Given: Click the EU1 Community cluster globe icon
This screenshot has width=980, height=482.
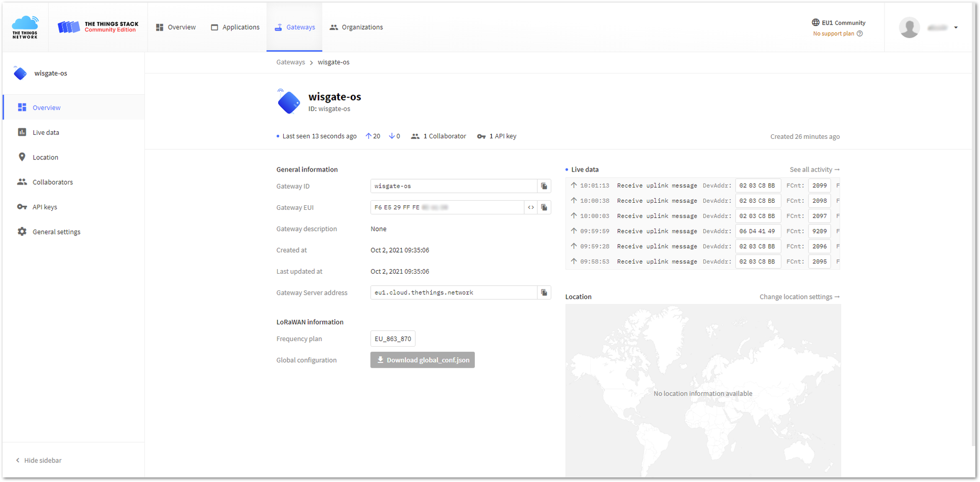Looking at the screenshot, I should click(816, 22).
